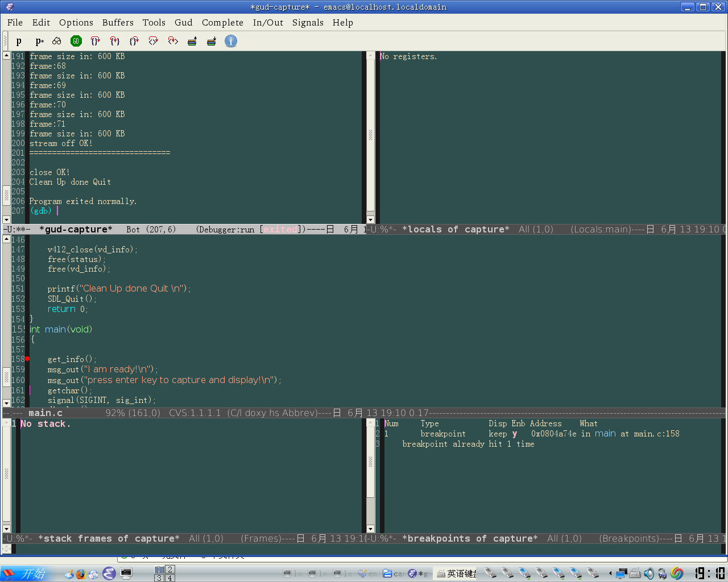The width and height of the screenshot is (728, 582).
Task: Click the tray expand arrow left of network icon
Action: pos(610,573)
